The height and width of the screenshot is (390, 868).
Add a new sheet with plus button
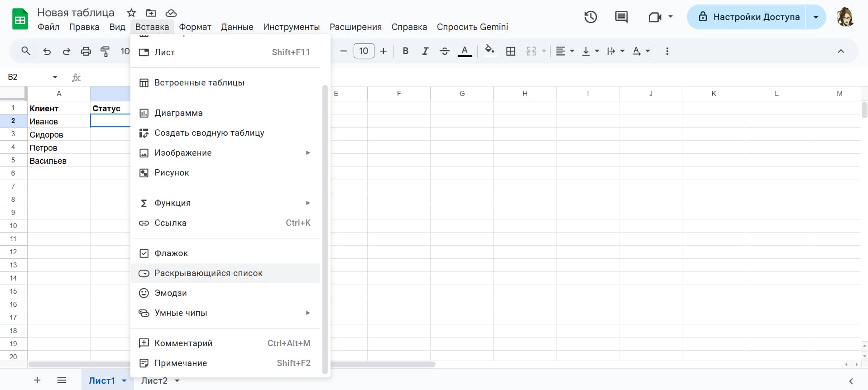pos(37,380)
